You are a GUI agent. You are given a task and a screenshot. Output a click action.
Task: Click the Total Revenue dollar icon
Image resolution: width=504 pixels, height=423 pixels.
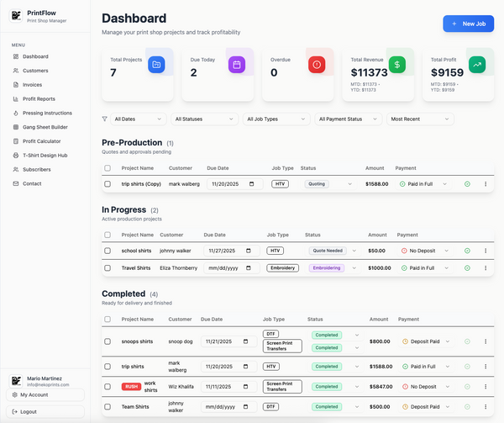click(396, 65)
